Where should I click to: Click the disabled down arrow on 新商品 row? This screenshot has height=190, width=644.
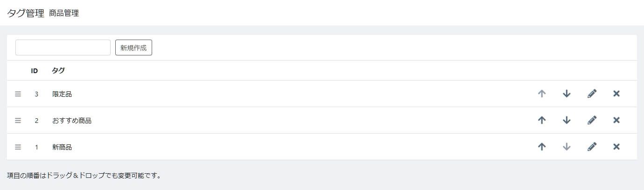567,147
